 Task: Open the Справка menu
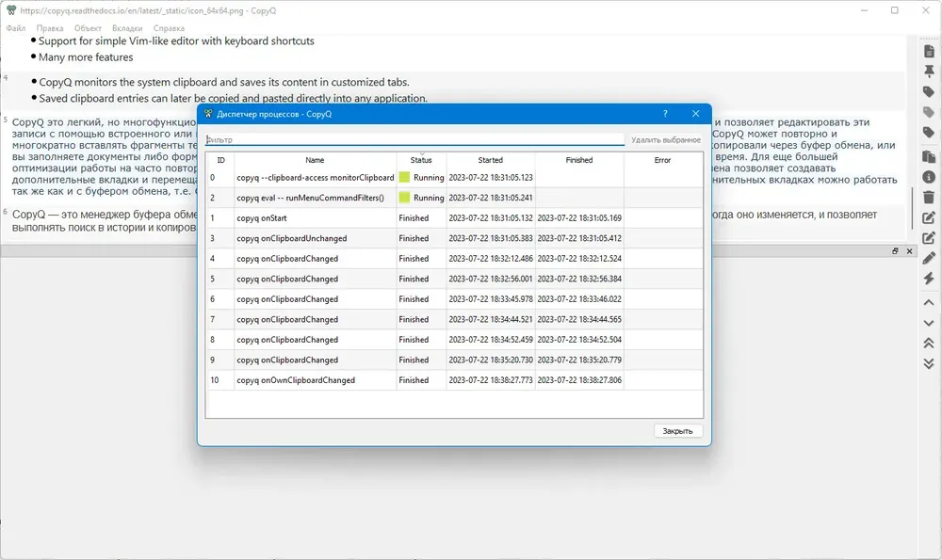point(169,28)
